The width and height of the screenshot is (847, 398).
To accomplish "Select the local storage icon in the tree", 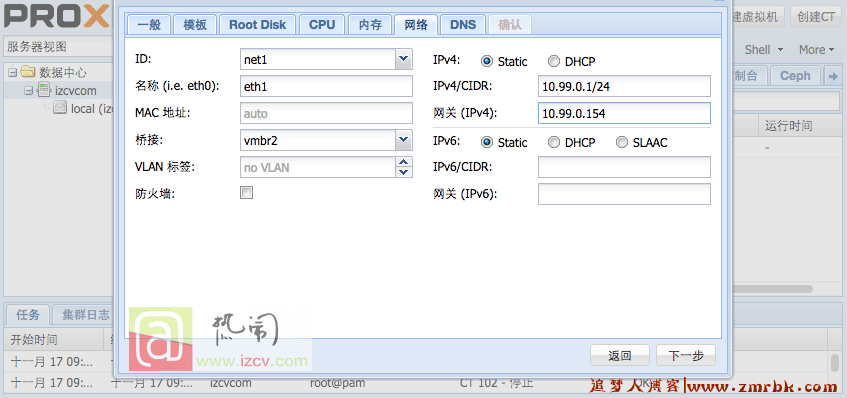I will click(60, 108).
